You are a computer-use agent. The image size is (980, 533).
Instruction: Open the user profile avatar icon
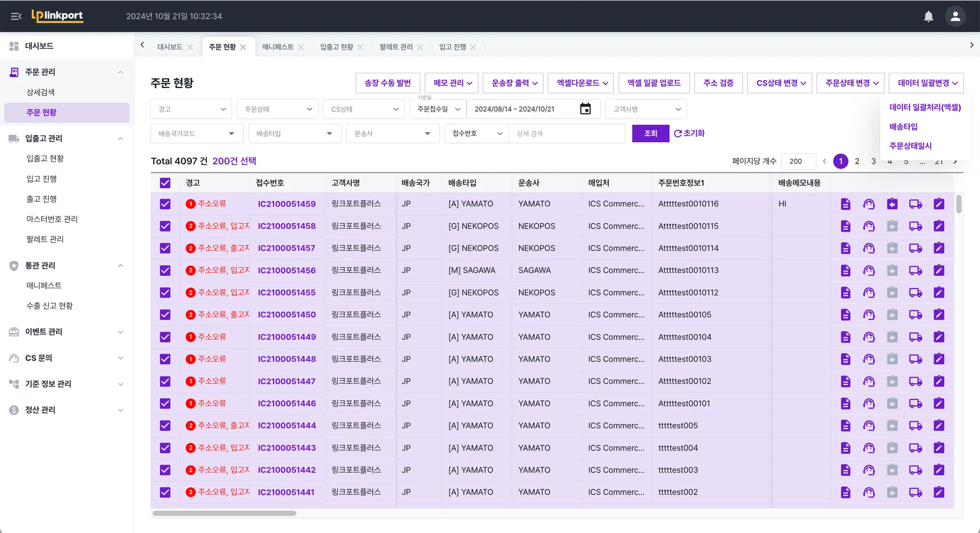click(955, 16)
